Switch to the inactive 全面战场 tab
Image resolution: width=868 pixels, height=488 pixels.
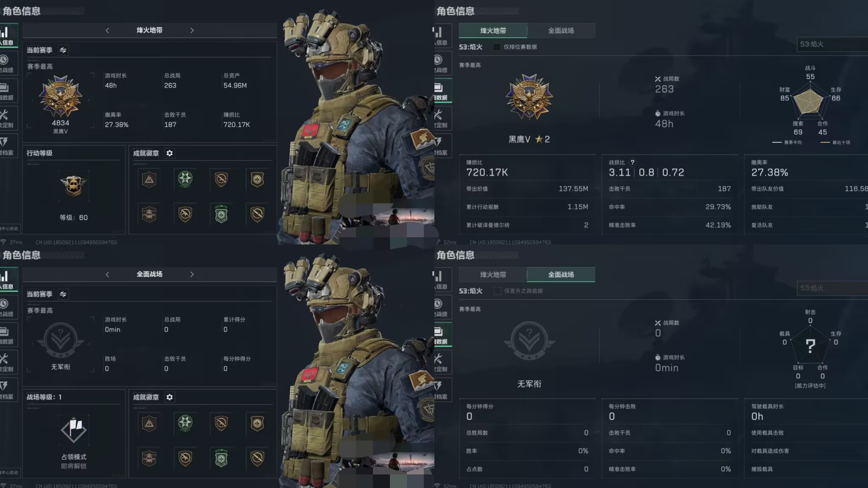[561, 30]
